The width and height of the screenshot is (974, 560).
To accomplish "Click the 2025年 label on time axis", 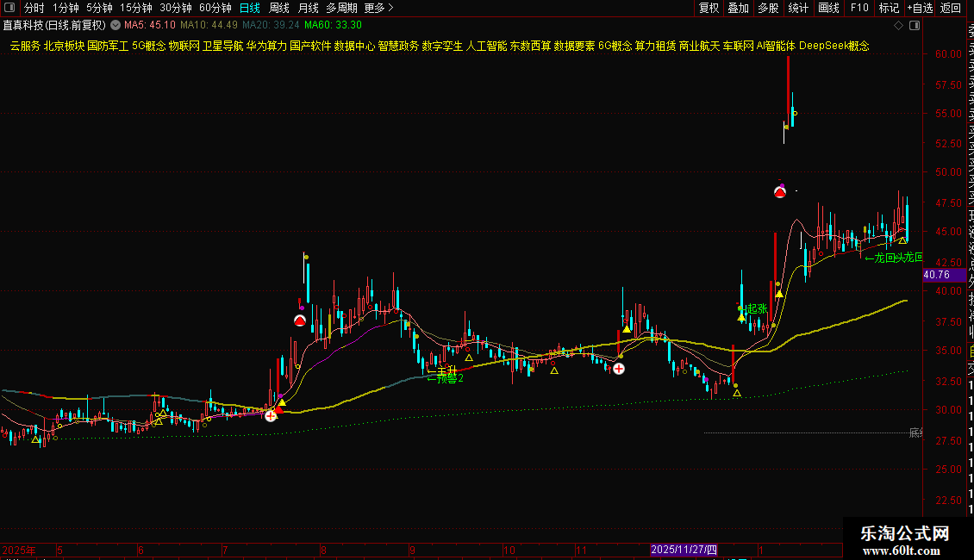I will (19, 550).
